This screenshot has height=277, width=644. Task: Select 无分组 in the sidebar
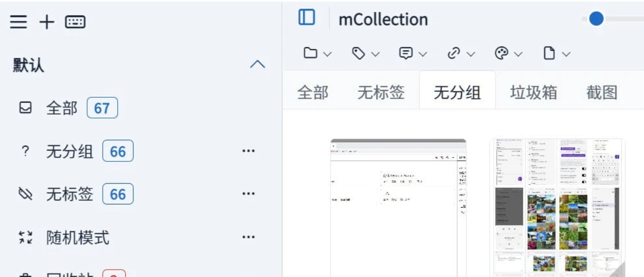[x=69, y=151]
